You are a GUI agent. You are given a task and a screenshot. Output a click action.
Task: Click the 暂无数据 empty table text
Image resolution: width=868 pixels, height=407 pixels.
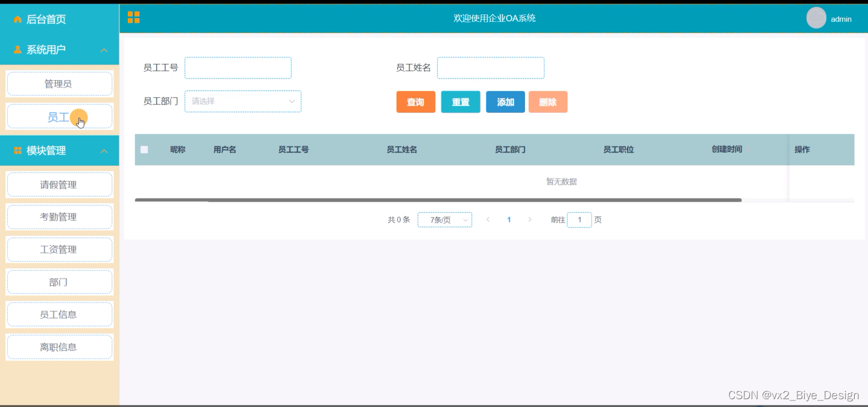562,181
